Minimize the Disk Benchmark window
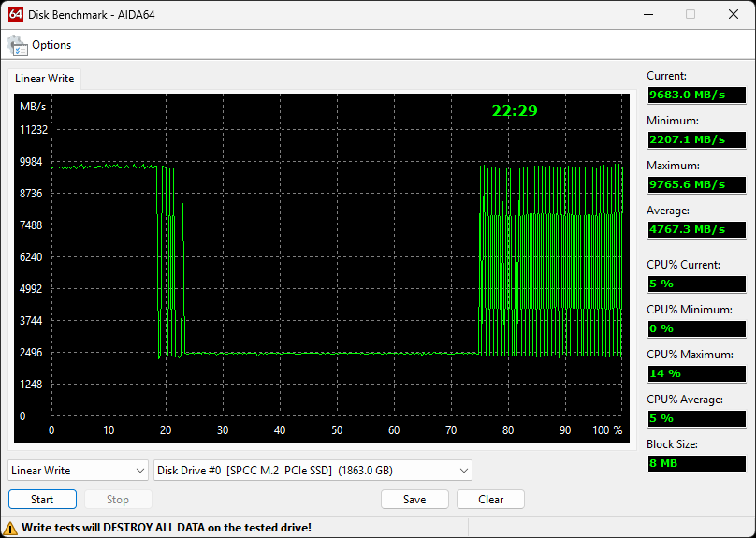Screen dimensions: 756x538 (648, 14)
